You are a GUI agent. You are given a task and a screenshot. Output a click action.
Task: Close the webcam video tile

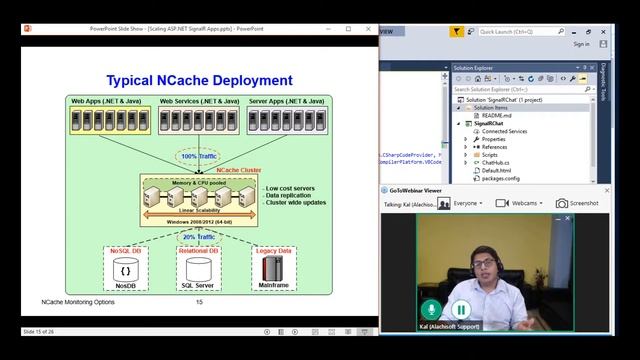pyautogui.click(x=567, y=218)
